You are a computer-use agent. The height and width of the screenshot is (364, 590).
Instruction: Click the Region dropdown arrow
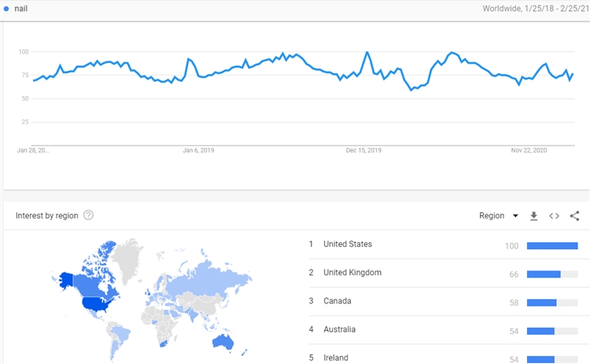pos(515,215)
